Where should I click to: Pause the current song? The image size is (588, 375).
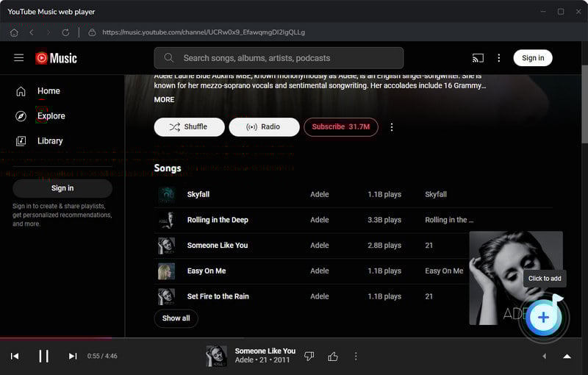44,356
